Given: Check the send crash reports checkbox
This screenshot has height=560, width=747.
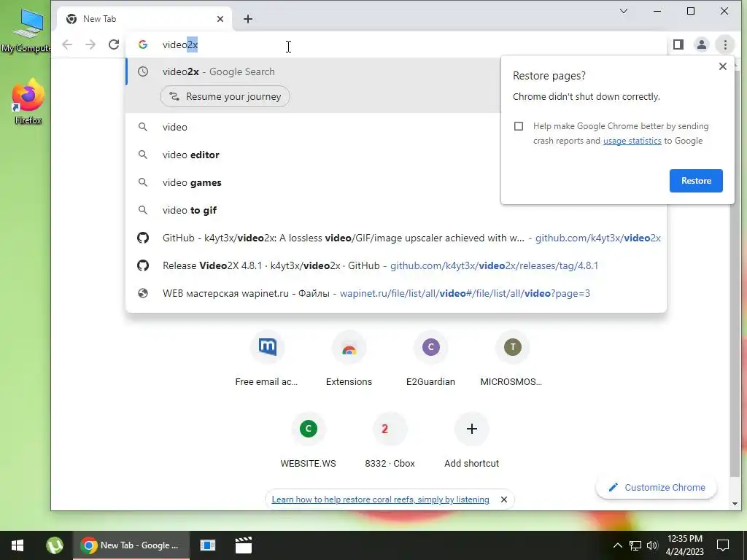Looking at the screenshot, I should (x=519, y=126).
